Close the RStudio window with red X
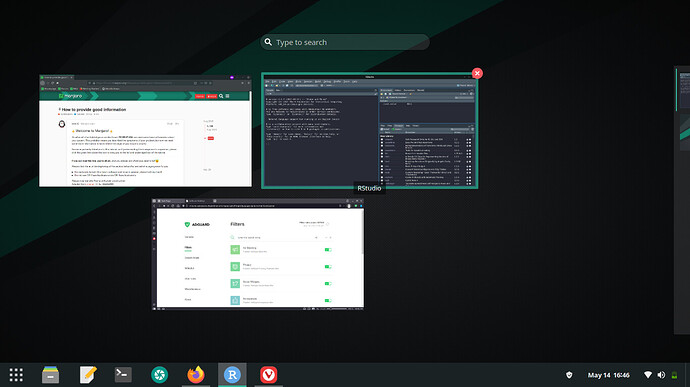 click(477, 73)
